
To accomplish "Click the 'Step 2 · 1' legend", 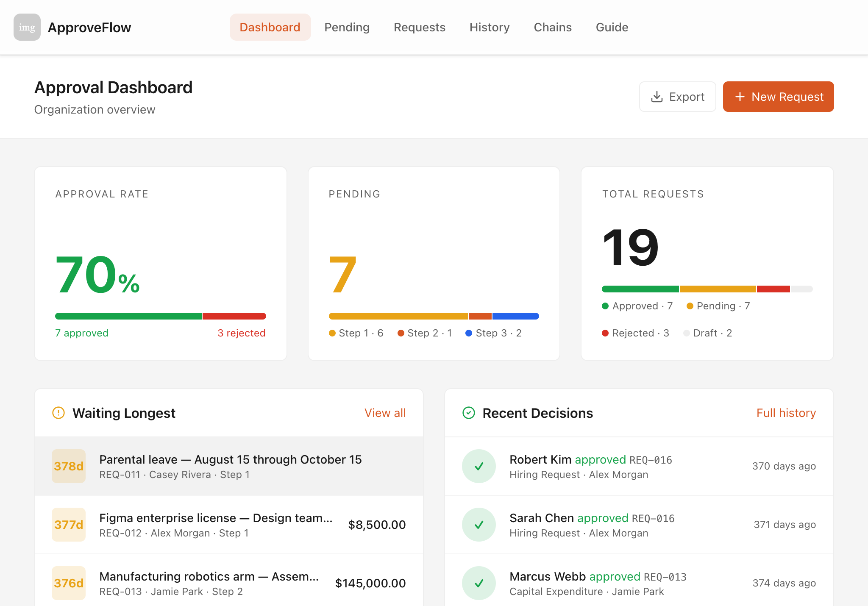I will click(425, 333).
